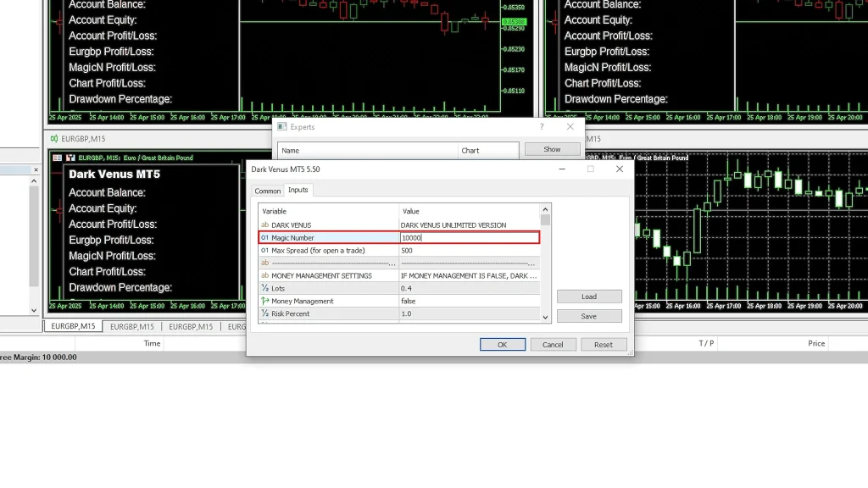Viewport: 868px width, 488px height.
Task: Click the Experts dialog help question mark
Action: 542,127
